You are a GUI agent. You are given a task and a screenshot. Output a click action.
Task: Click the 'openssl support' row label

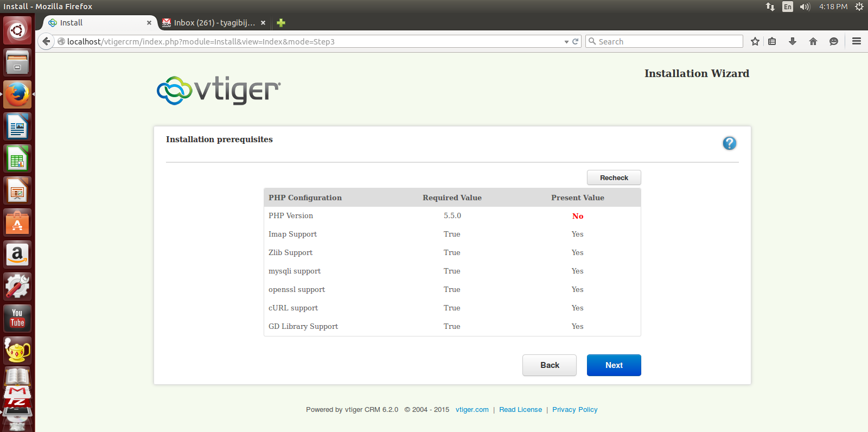pos(297,289)
